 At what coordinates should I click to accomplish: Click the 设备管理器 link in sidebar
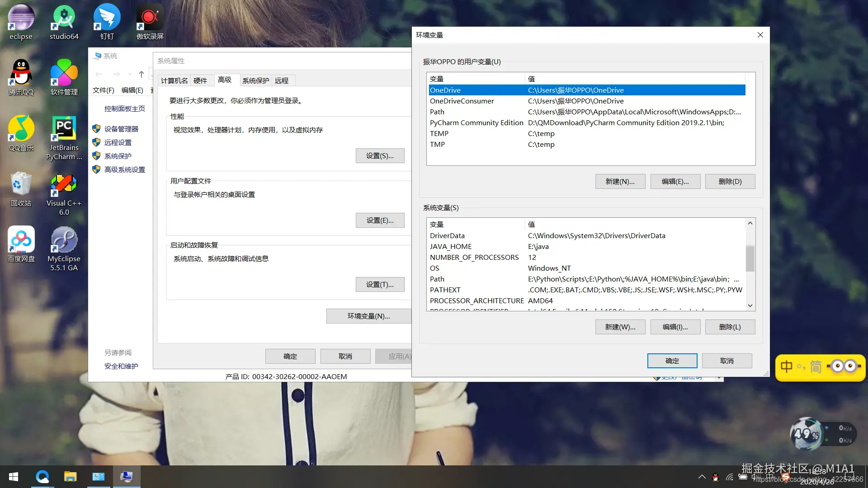pos(121,129)
